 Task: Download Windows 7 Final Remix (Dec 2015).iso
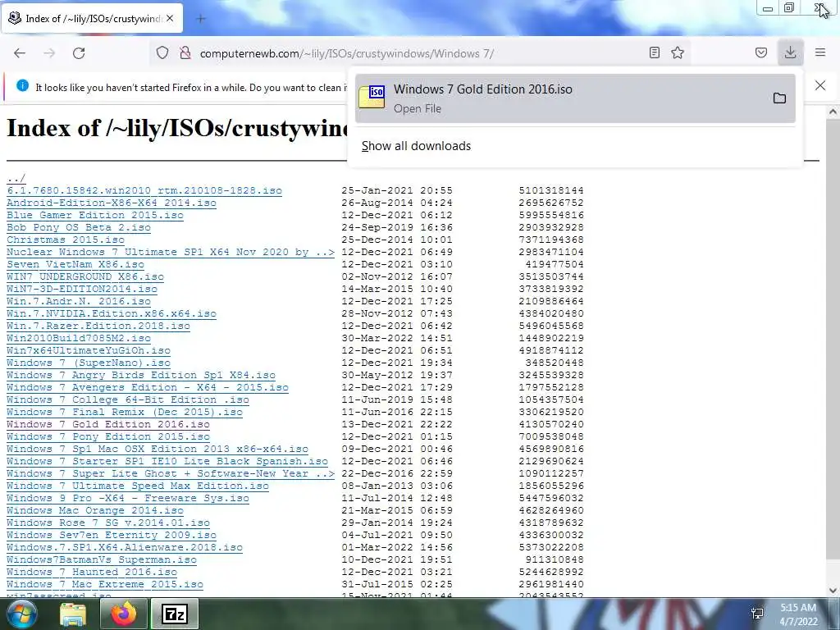pyautogui.click(x=125, y=413)
